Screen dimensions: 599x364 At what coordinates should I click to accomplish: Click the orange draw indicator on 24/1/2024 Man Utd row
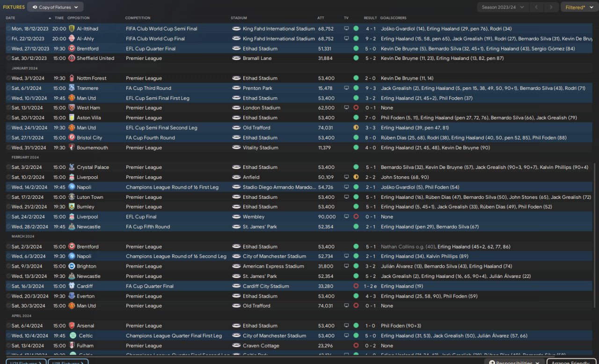tap(356, 128)
